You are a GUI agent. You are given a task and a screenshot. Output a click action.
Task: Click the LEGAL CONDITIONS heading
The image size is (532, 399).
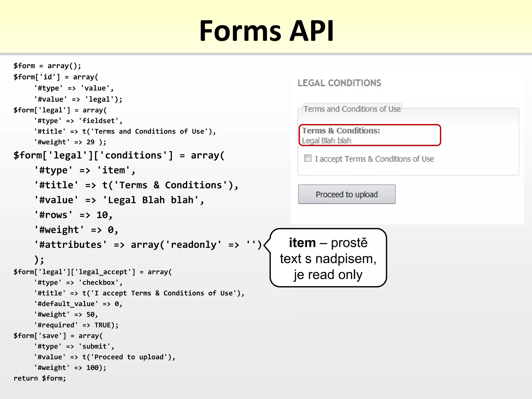pos(339,83)
